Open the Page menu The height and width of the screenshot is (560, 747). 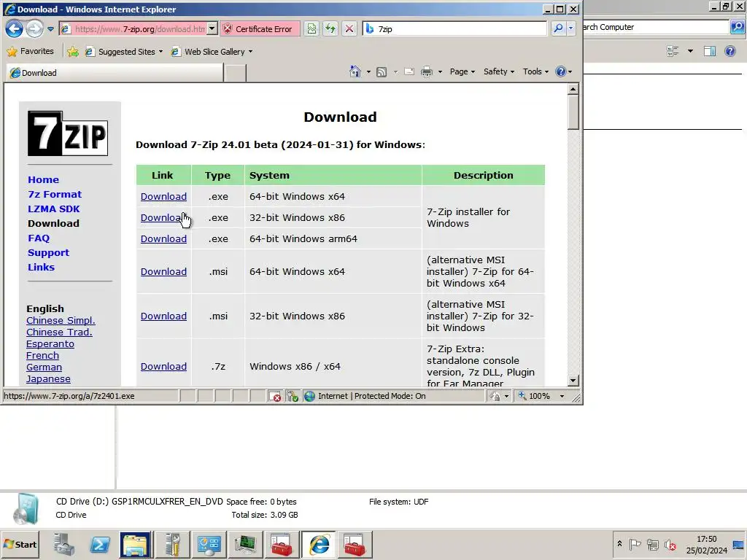point(462,71)
